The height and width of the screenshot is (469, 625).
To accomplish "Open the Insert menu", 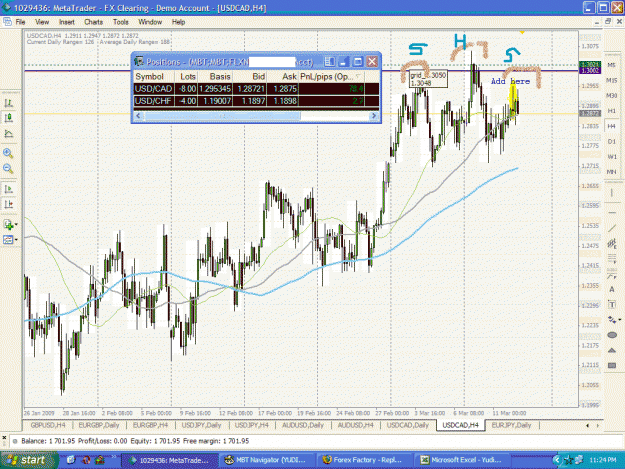I will (x=67, y=22).
